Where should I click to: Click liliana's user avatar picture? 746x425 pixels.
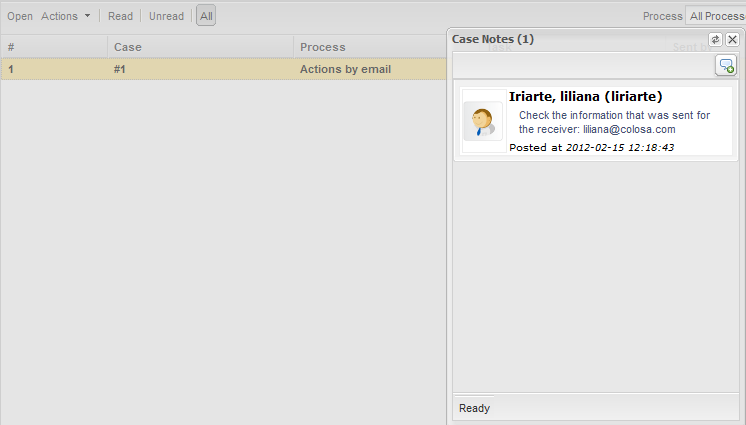coord(483,121)
